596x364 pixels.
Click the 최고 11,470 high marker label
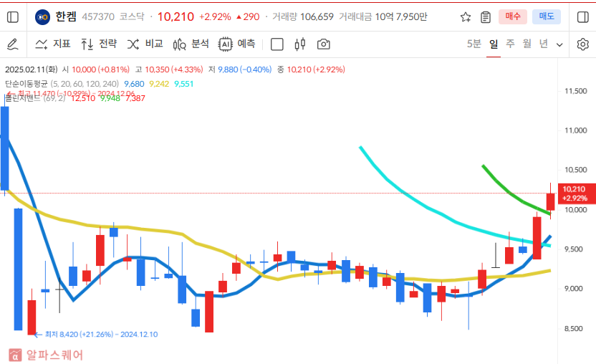point(76,94)
